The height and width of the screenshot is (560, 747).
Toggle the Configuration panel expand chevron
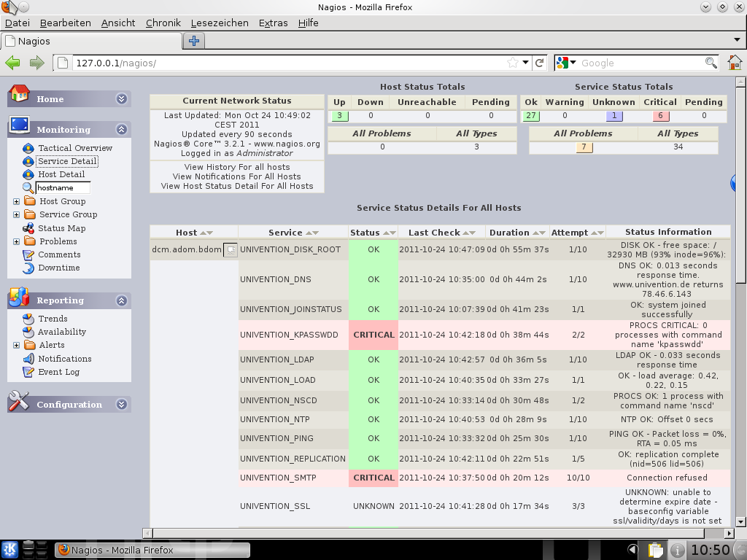click(121, 405)
